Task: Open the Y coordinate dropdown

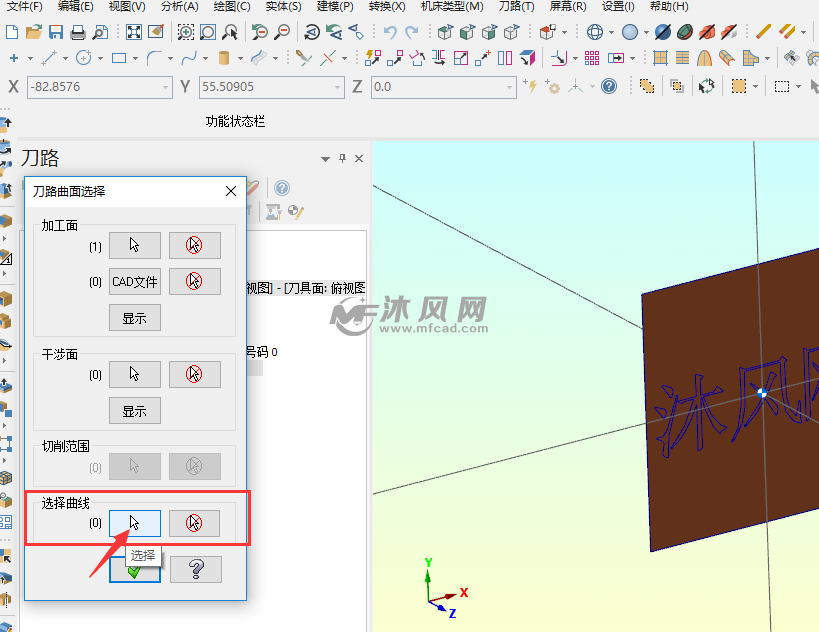Action: 338,87
